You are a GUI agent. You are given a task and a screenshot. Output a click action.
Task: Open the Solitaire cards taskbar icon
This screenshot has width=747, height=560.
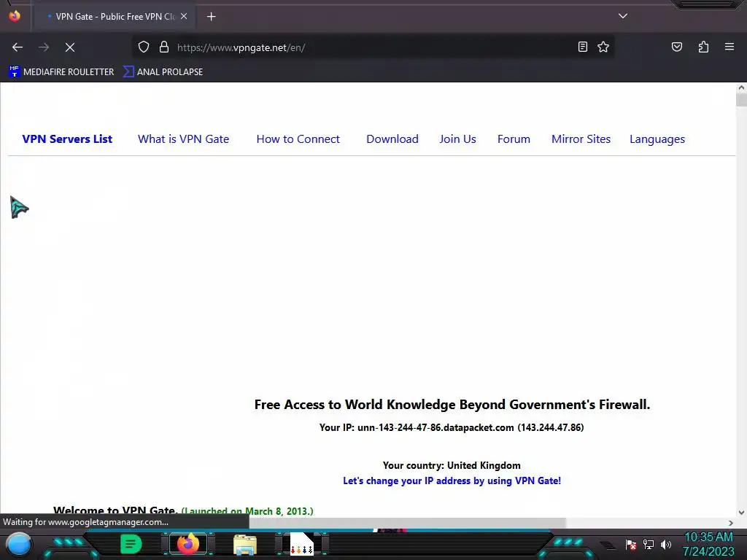[x=301, y=544]
